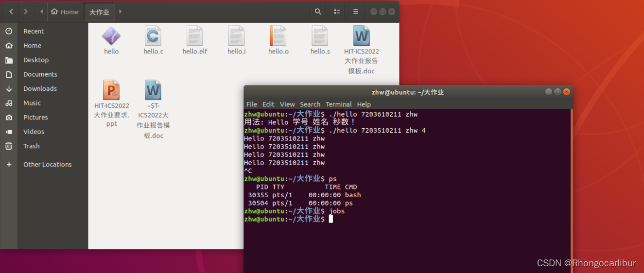Select the hello executable file icon
The image size is (644, 273).
pyautogui.click(x=111, y=35)
